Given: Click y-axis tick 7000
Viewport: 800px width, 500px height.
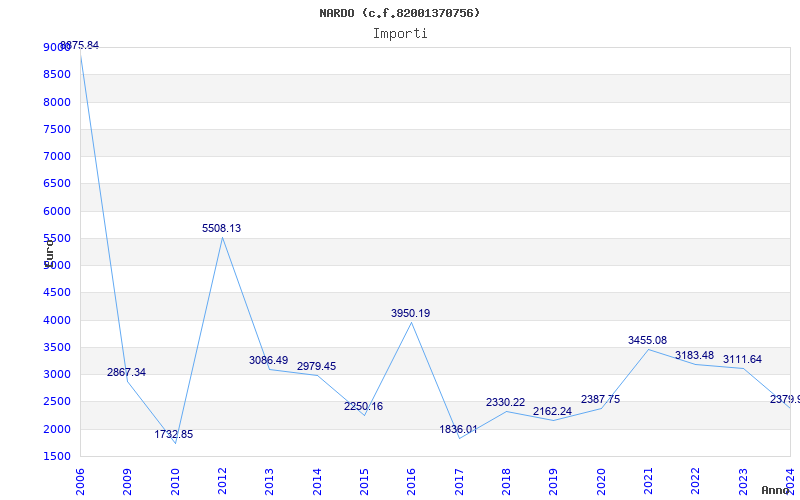Looking at the screenshot, I should 57,156.
